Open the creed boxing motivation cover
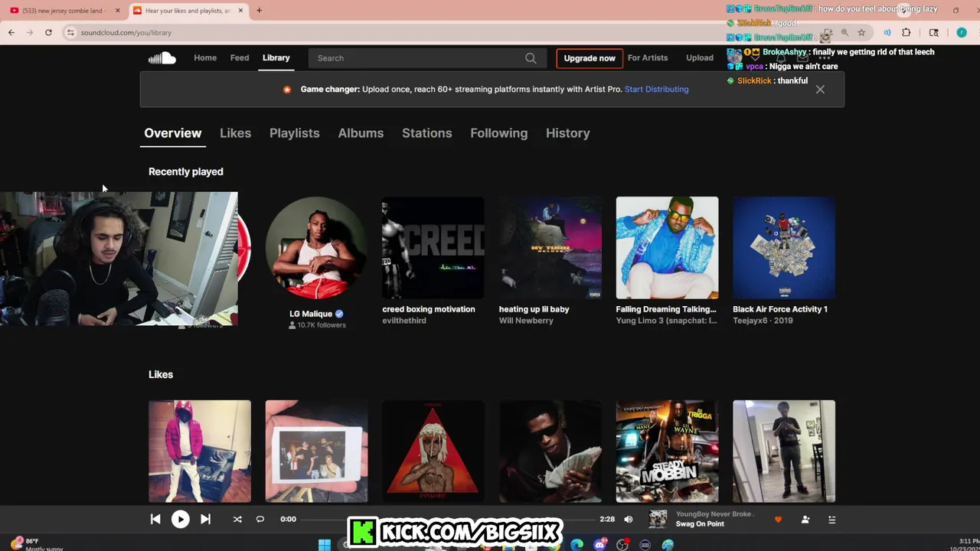This screenshot has width=980, height=551. [x=433, y=248]
